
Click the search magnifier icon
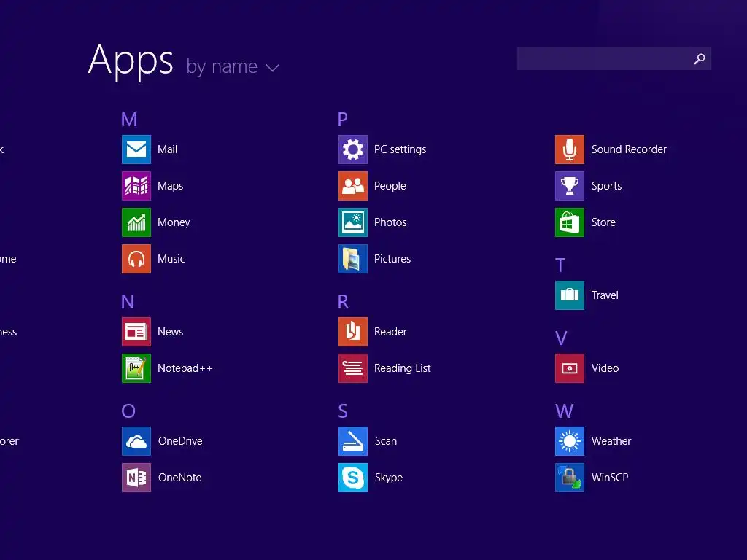pos(700,58)
